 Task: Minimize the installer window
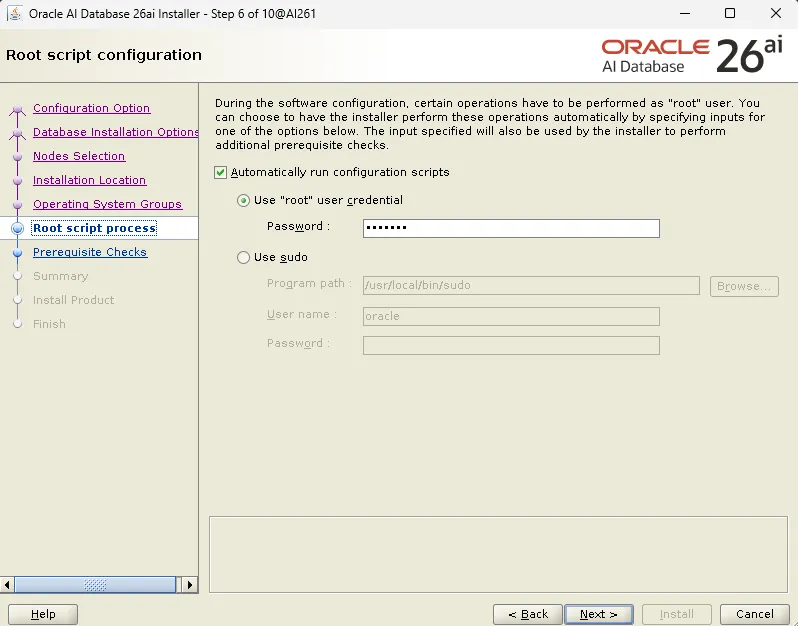tap(685, 13)
